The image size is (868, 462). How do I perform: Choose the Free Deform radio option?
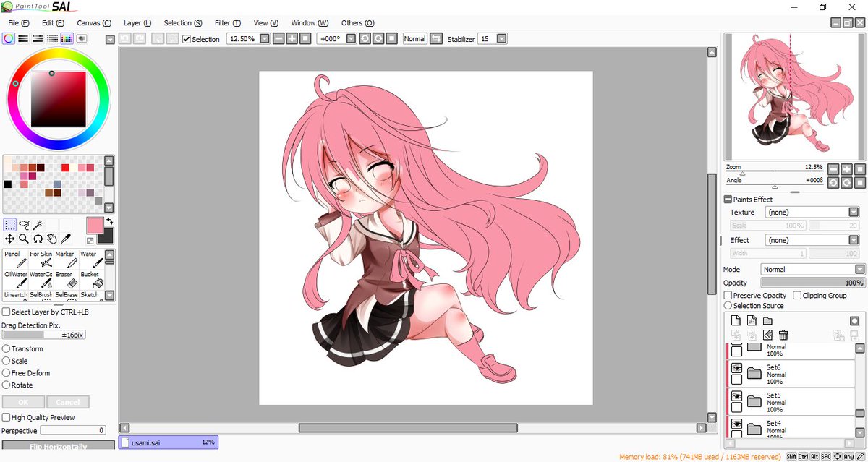click(7, 373)
